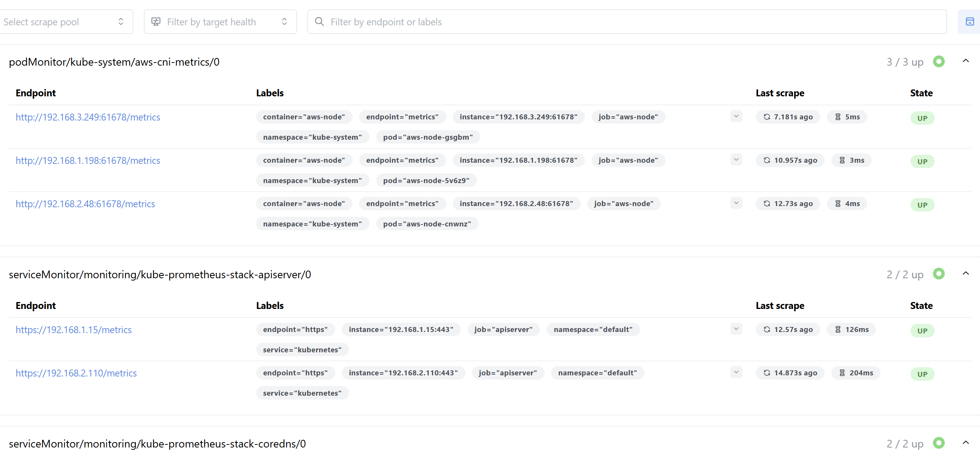Click the hourglass icon beside 126ms
980x459 pixels.
838,329
